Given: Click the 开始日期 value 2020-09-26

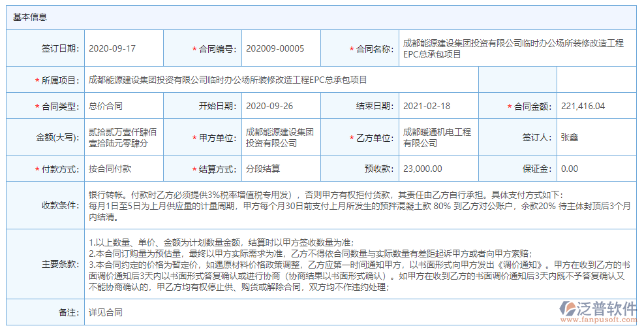Looking at the screenshot, I should point(269,106).
